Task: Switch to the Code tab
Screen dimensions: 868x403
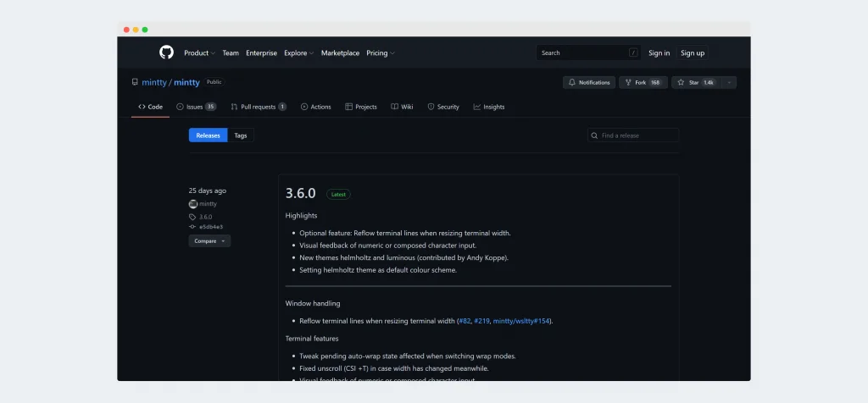Action: click(151, 107)
